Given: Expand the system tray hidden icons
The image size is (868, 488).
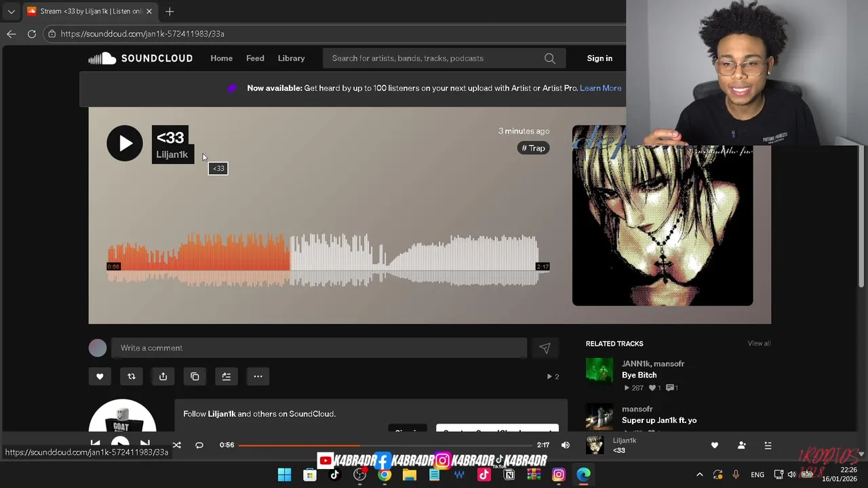Looking at the screenshot, I should 700,474.
